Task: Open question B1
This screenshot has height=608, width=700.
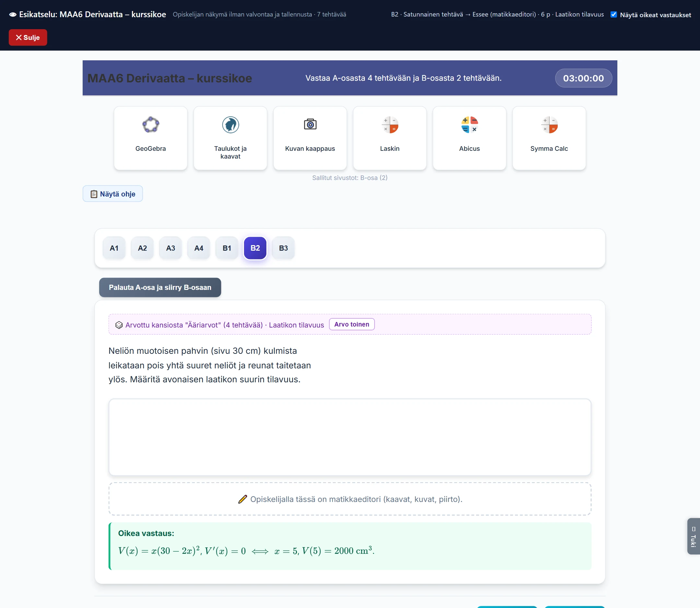Action: coord(227,248)
